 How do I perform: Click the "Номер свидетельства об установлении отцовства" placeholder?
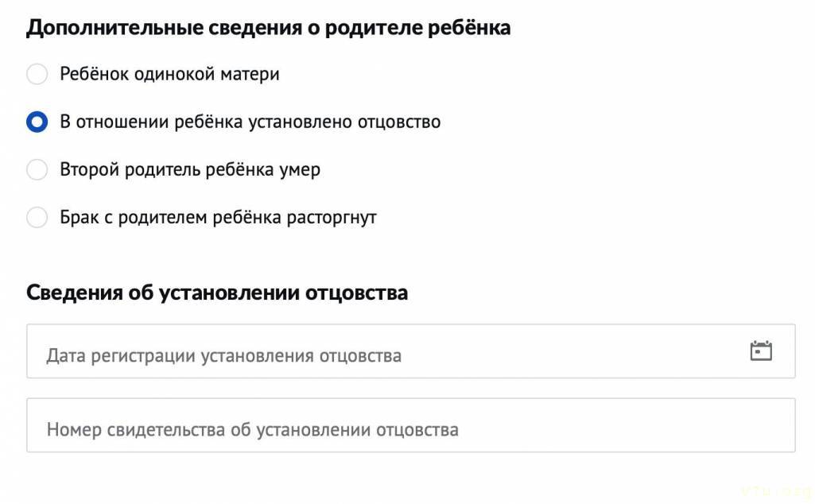(252, 430)
